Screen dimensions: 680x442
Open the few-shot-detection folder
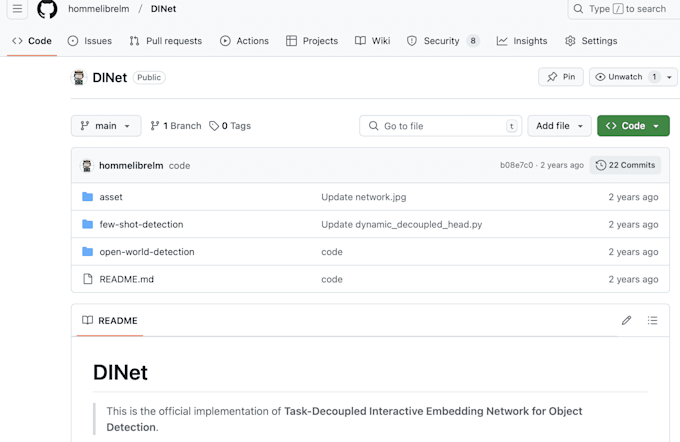click(x=141, y=224)
